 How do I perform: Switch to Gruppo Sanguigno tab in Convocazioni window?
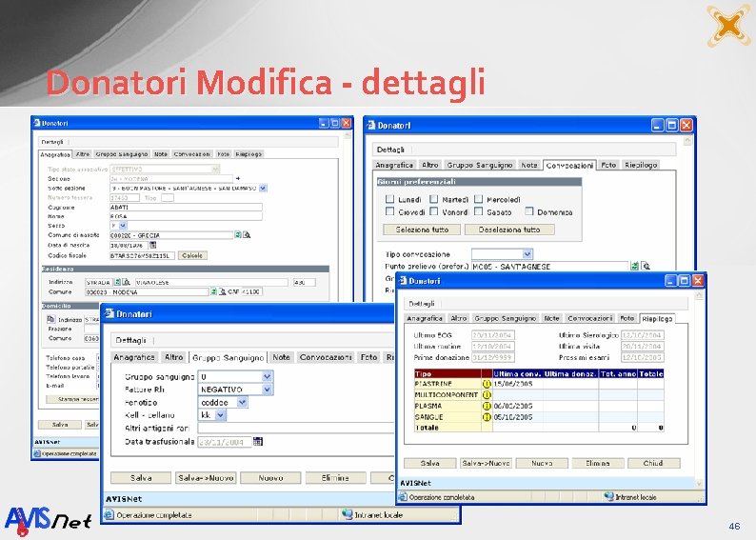tap(479, 165)
